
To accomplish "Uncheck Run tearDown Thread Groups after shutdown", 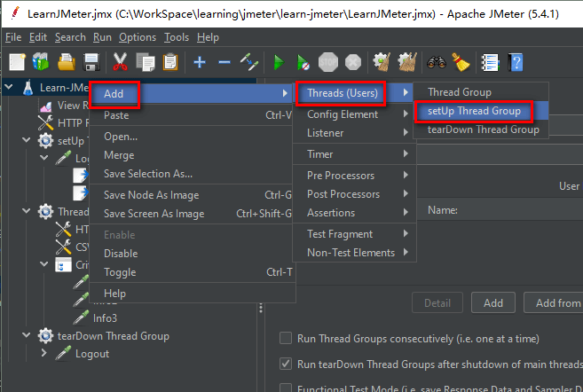I will pos(286,363).
